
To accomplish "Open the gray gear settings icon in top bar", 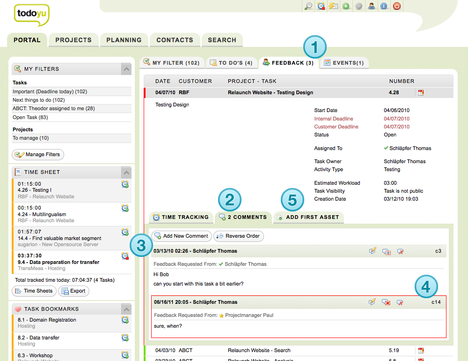I will (359, 6).
